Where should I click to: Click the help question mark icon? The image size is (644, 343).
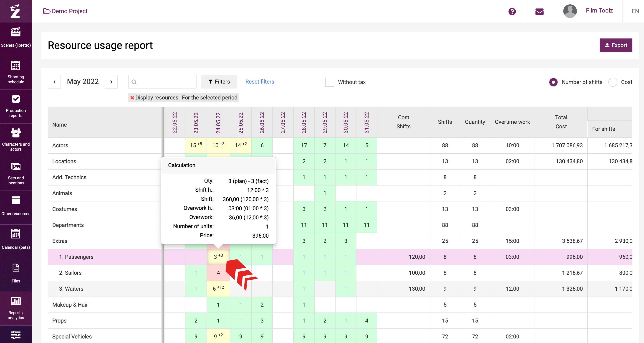click(x=512, y=11)
